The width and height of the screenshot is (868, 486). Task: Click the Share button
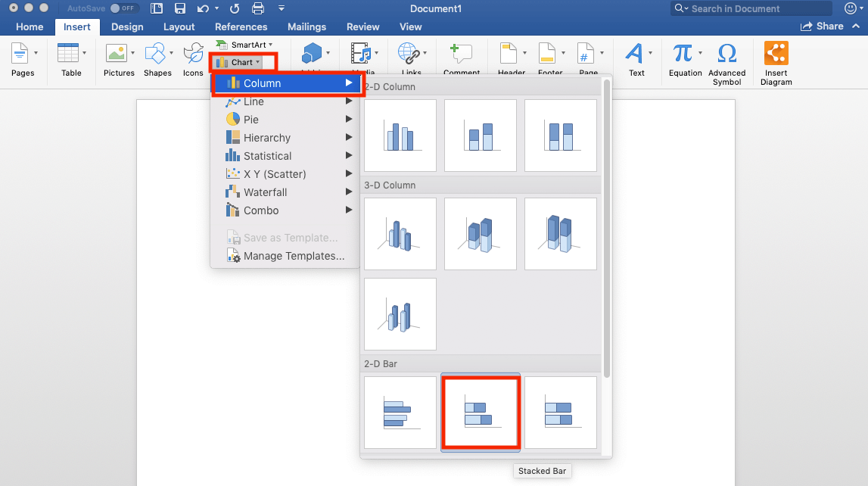(822, 26)
